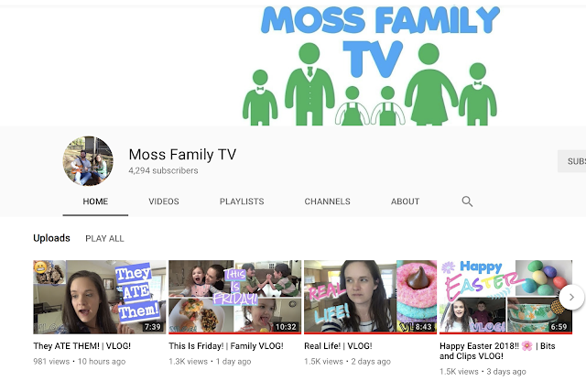Viewport: 586px width, 392px height.
Task: Open the Channels tab
Action: (x=328, y=201)
